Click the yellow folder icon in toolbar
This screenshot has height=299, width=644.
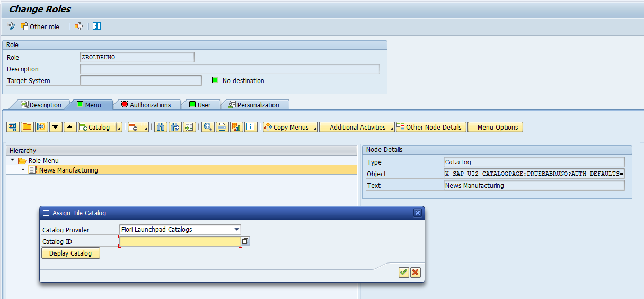pos(27,127)
